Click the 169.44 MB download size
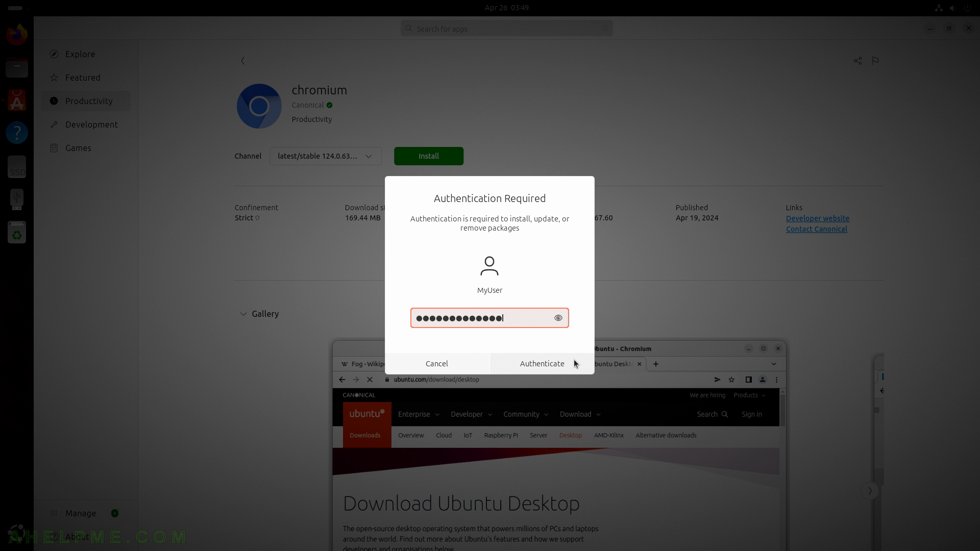The width and height of the screenshot is (980, 551). point(363,218)
